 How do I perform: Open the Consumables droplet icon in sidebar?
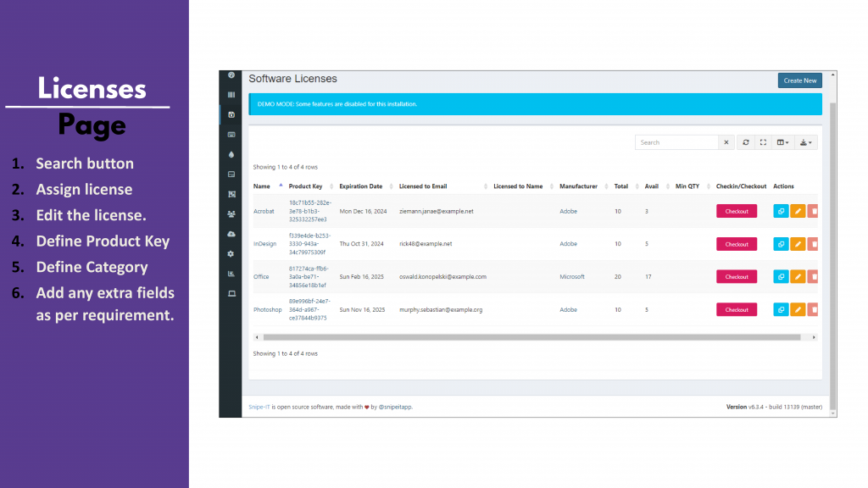click(x=231, y=154)
